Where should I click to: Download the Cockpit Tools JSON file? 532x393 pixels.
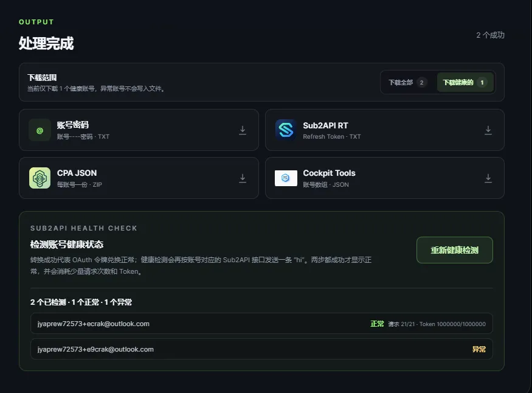[488, 178]
